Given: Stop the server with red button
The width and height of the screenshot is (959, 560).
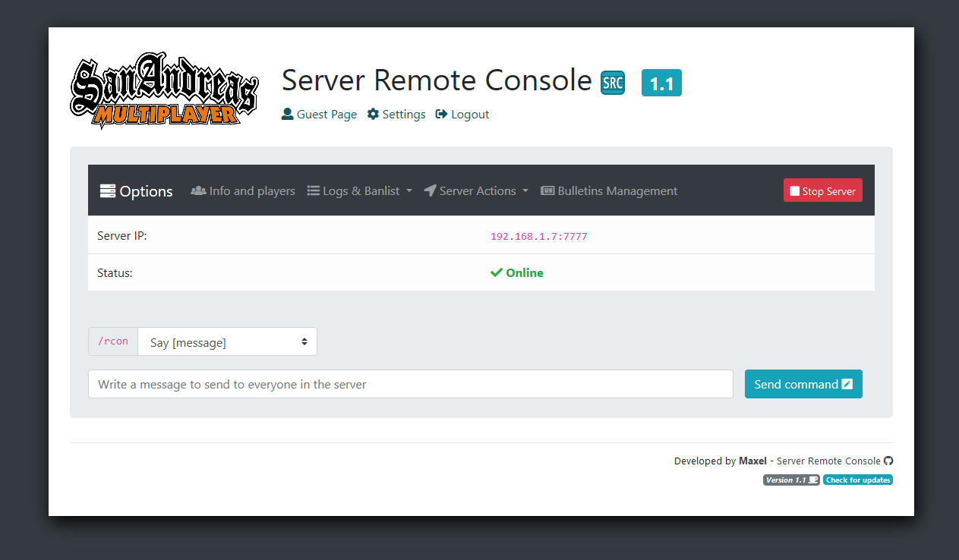Looking at the screenshot, I should [823, 191].
